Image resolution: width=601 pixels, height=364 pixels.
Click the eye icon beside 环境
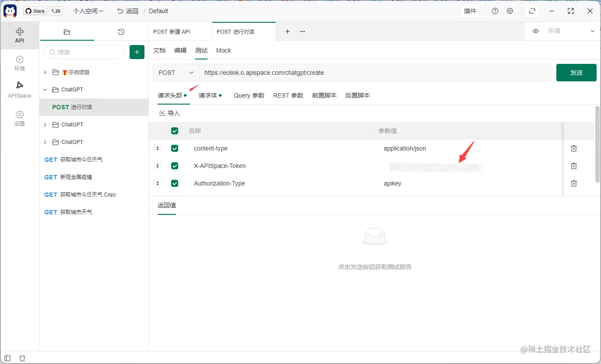pyautogui.click(x=535, y=31)
